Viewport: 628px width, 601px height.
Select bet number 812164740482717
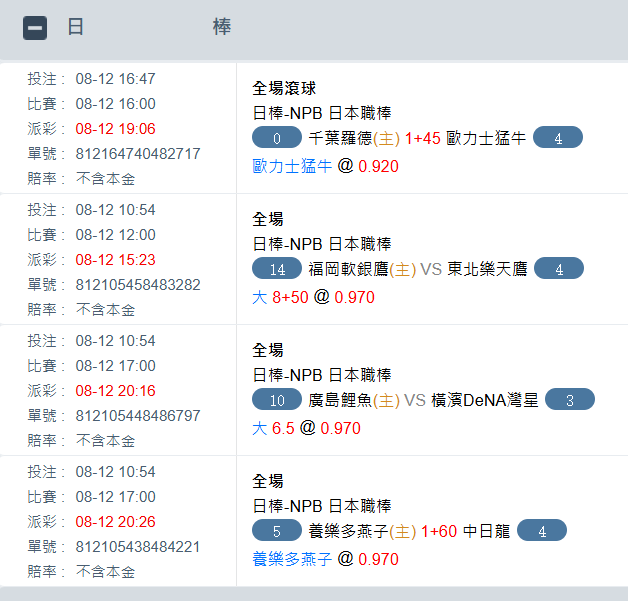(x=138, y=154)
